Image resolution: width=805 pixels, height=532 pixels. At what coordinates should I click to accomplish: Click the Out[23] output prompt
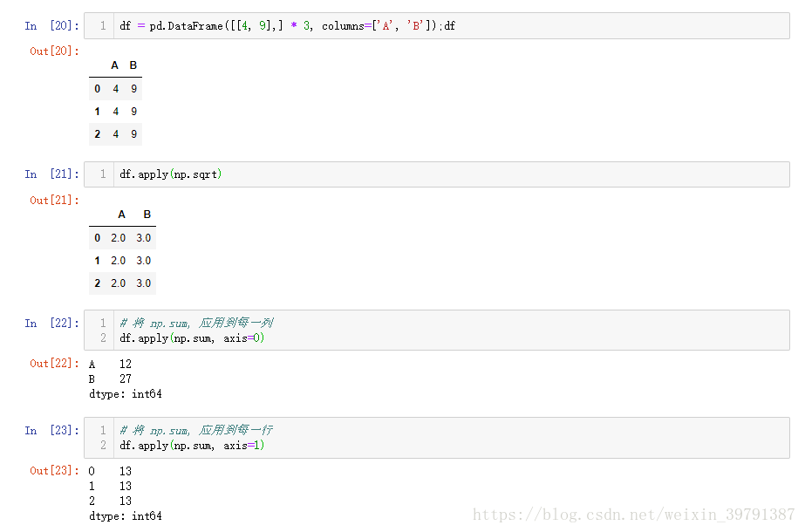click(54, 471)
